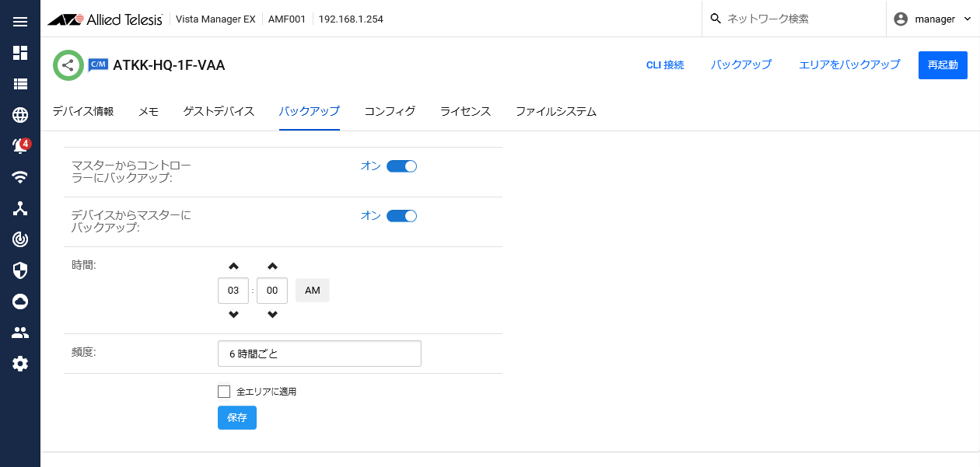Decrease the minutes with the down chevron

pyautogui.click(x=272, y=315)
